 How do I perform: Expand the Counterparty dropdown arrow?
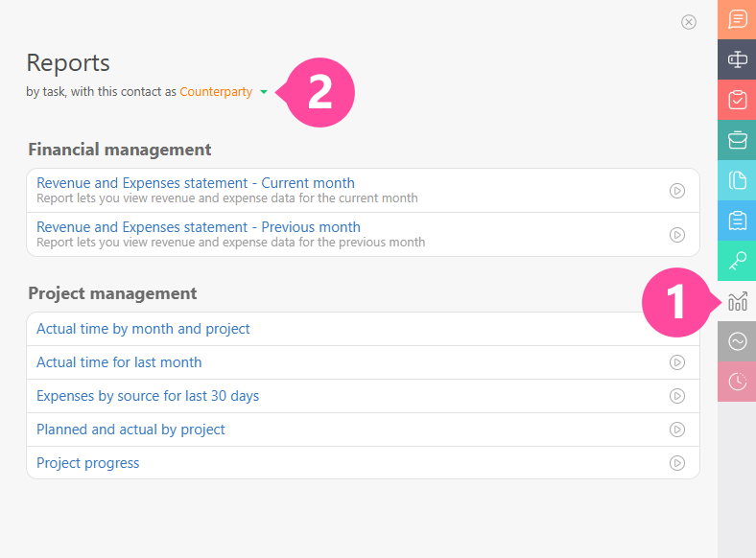[264, 93]
